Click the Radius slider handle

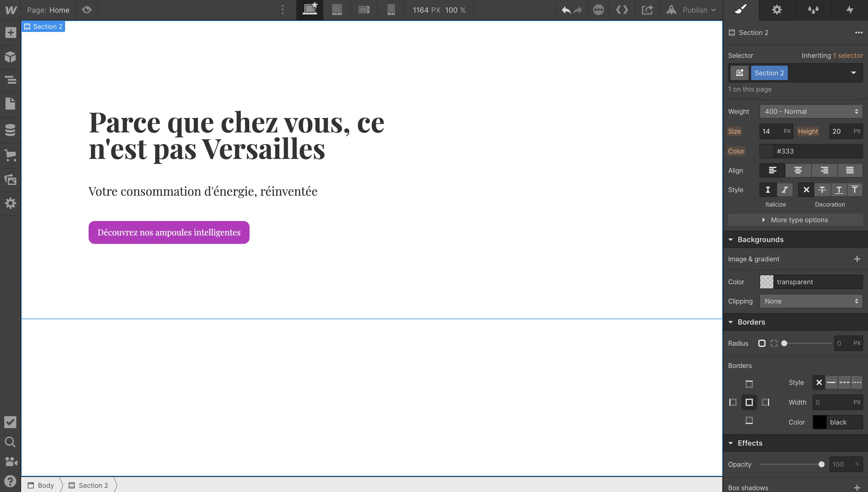[x=784, y=343]
